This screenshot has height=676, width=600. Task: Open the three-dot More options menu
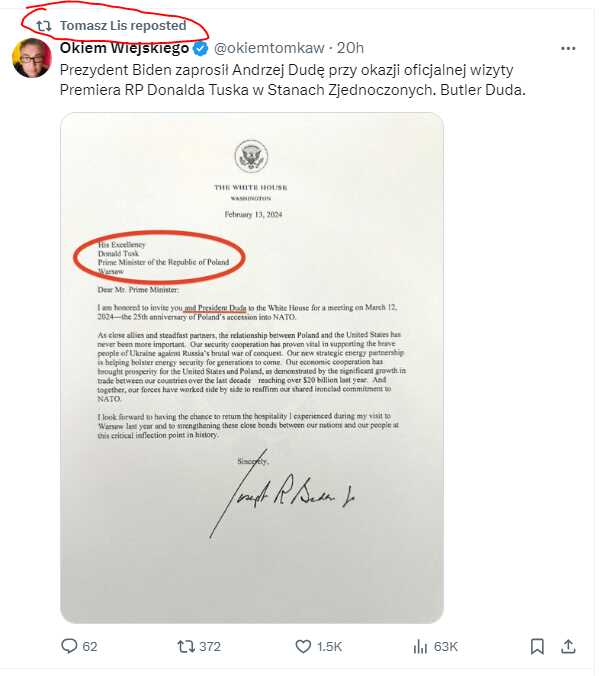tap(568, 48)
